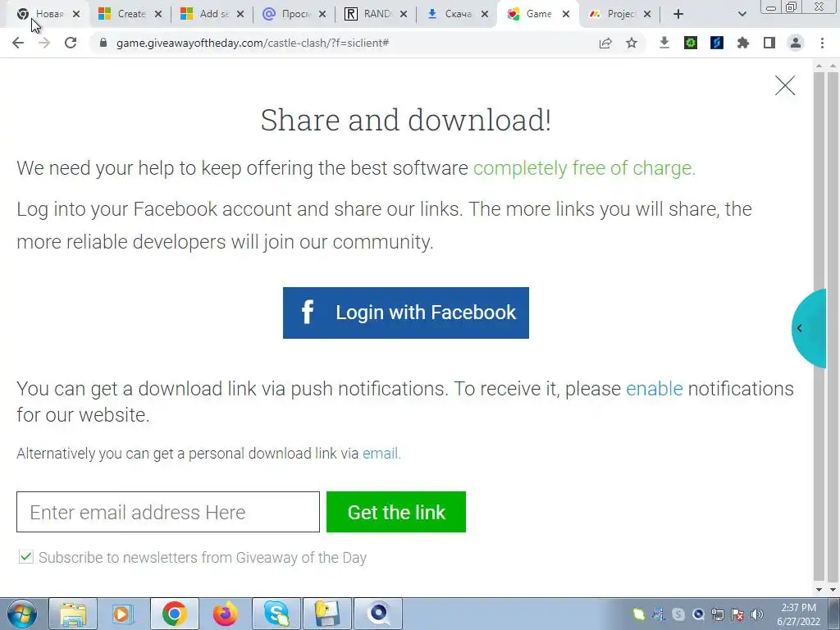Viewport: 840px width, 630px height.
Task: Click the URL text in the address bar
Action: tap(253, 43)
